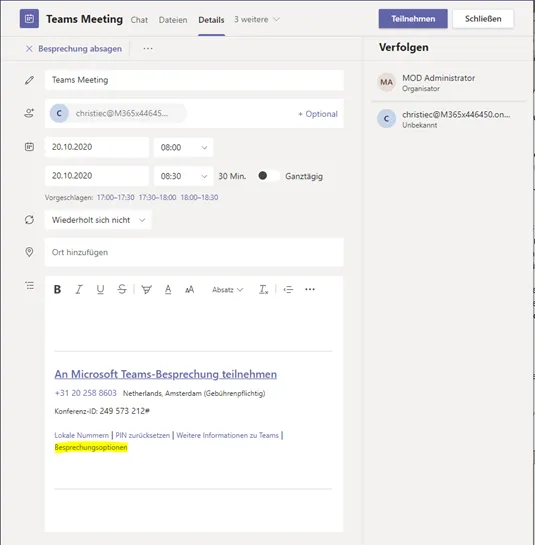Screen dimensions: 535x545
Task: Click the start date field 20.10.2020
Action: 97,147
